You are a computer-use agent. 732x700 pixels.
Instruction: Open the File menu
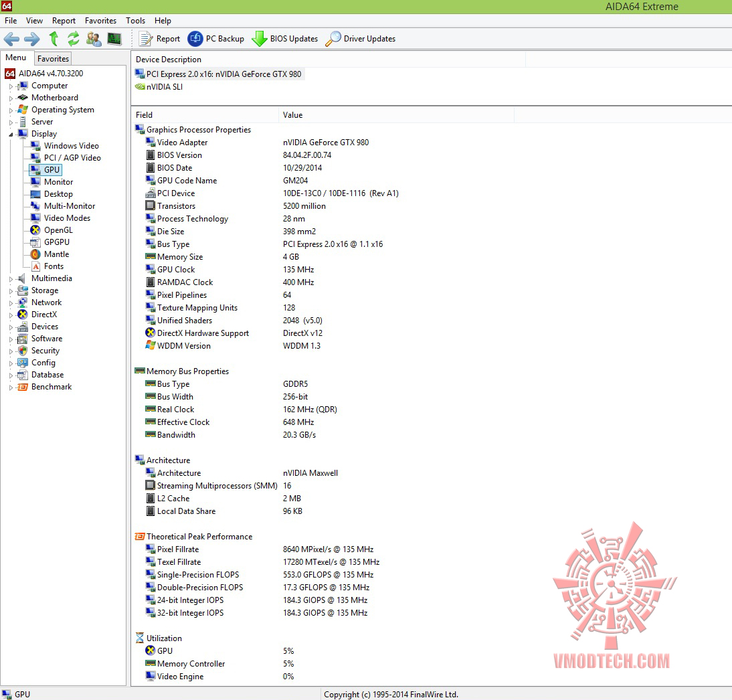coord(11,21)
